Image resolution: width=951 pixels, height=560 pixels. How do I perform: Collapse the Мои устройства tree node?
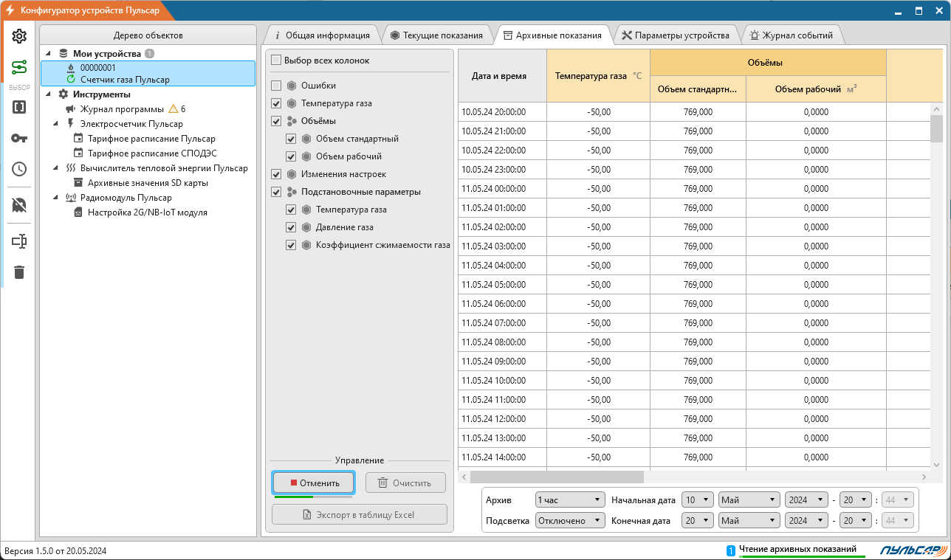[x=49, y=54]
